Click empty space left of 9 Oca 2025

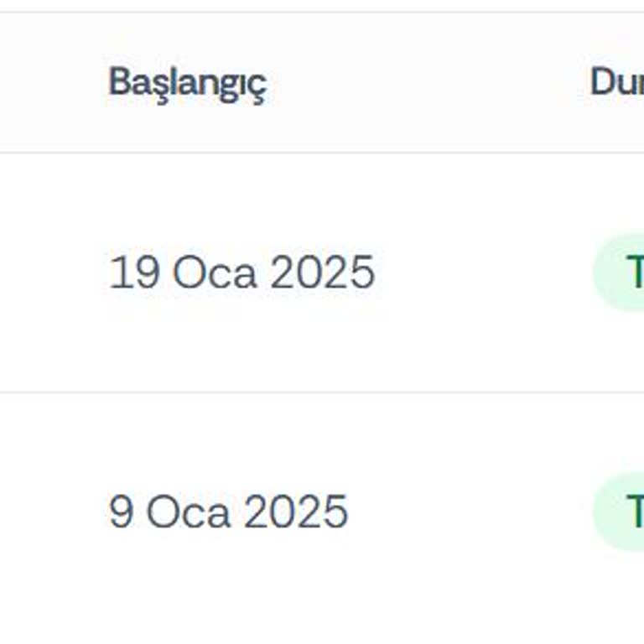pos(50,512)
